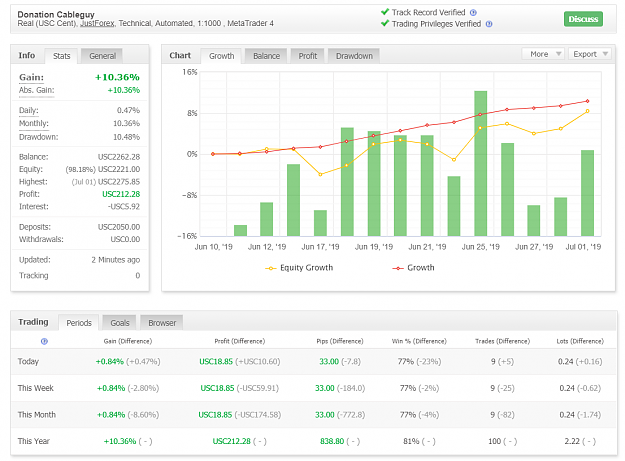Open the Trading table help icon
Image resolution: width=625 pixels, height=461 pixels.
tap(44, 341)
